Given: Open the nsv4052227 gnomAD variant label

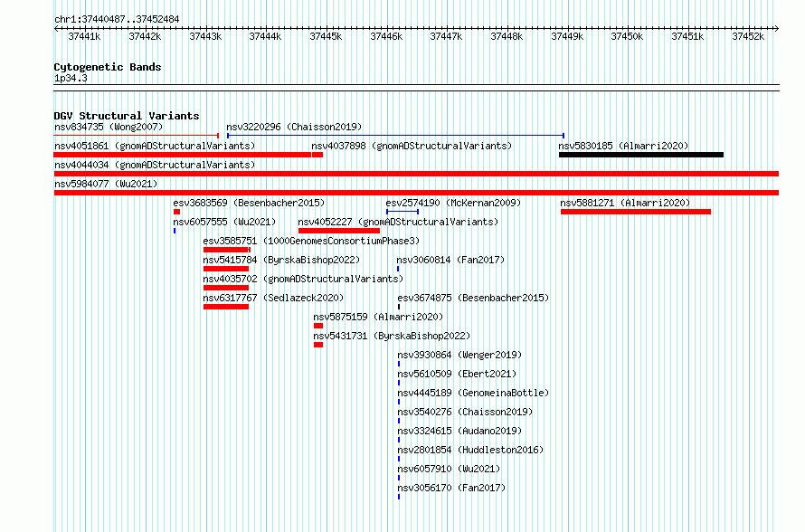Looking at the screenshot, I should point(398,222).
